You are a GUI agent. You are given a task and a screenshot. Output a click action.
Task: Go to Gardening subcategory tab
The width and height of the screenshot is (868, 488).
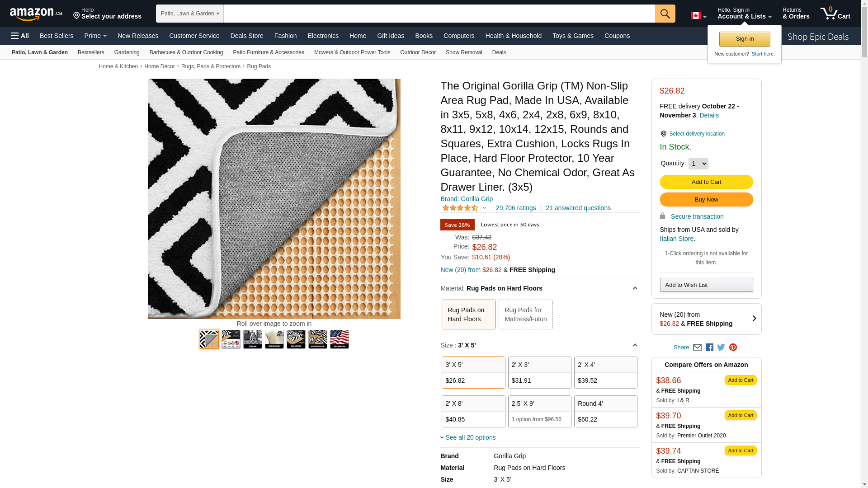(127, 52)
